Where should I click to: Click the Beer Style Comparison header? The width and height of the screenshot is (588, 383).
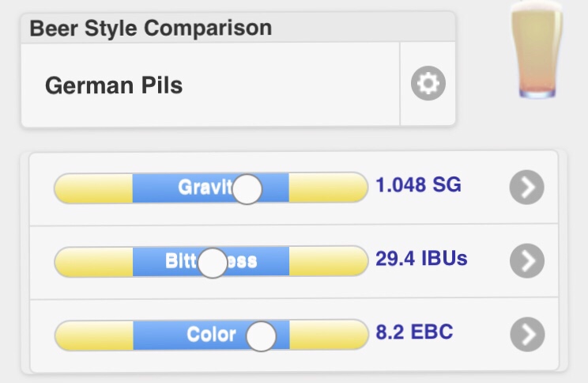coord(150,28)
